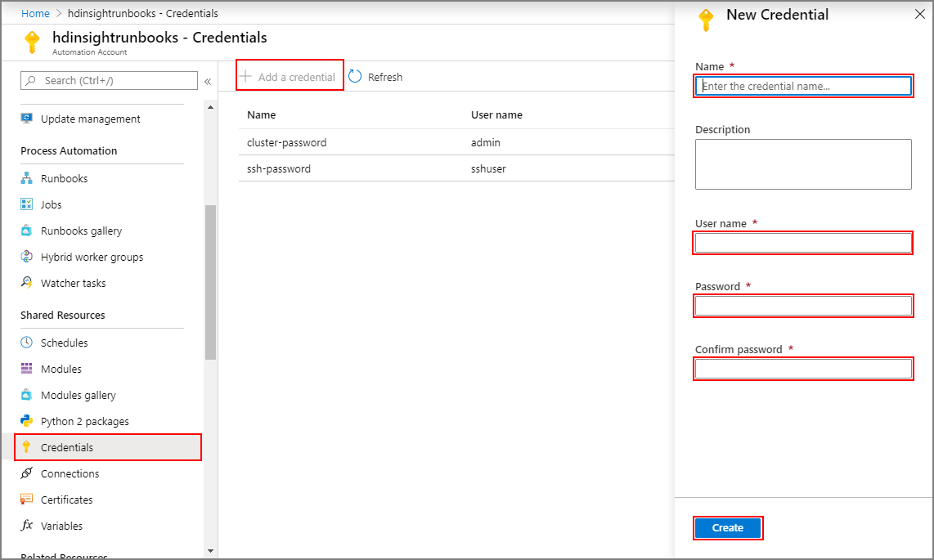Focus the credential Name input field
Screen dimensions: 934x560
point(803,86)
